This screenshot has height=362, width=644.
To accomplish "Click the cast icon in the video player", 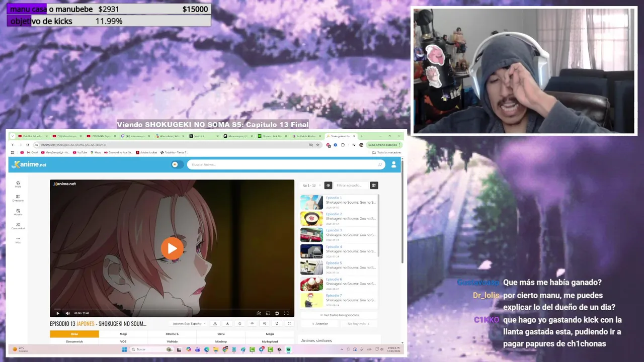I will click(268, 313).
